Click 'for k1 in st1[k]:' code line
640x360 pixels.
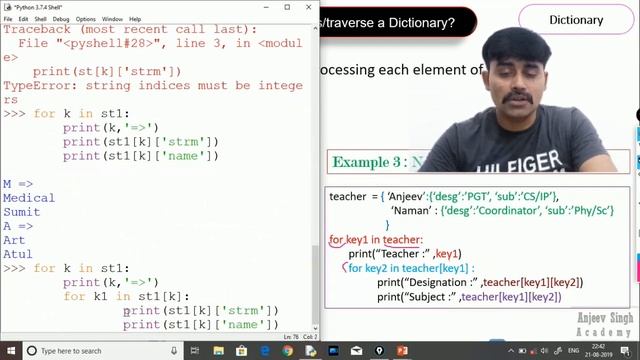pos(127,296)
